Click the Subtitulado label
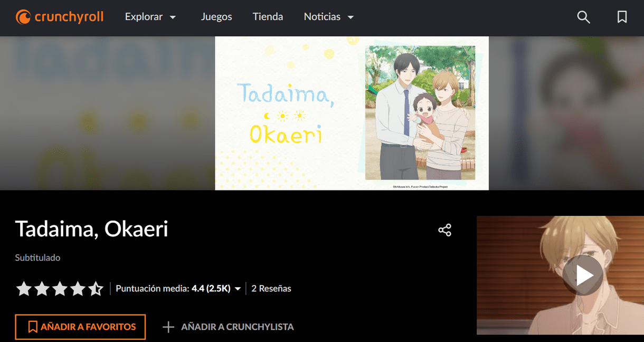The height and width of the screenshot is (342, 644). (x=37, y=258)
